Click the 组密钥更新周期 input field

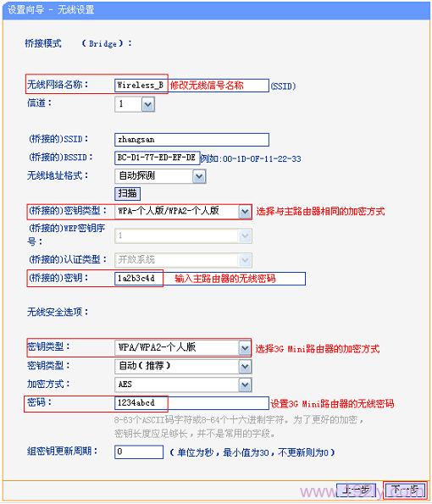[139, 452]
